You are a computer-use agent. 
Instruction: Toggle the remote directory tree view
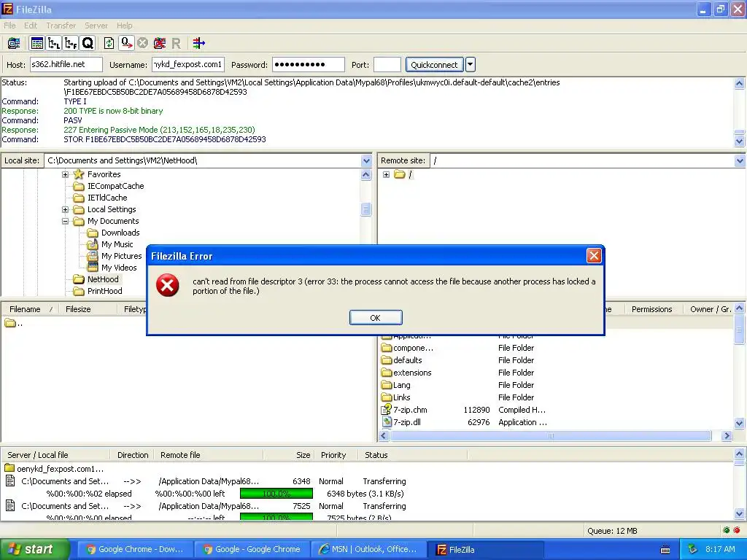point(71,43)
